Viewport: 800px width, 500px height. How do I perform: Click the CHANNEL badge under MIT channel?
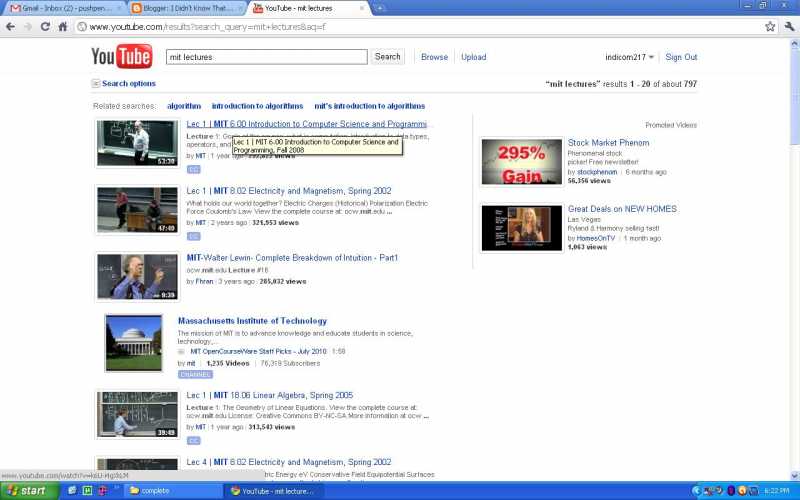195,374
